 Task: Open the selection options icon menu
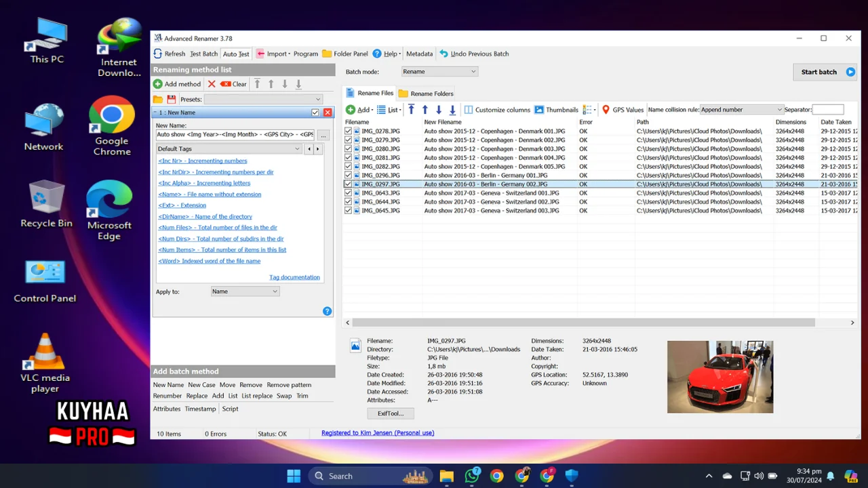coord(589,110)
